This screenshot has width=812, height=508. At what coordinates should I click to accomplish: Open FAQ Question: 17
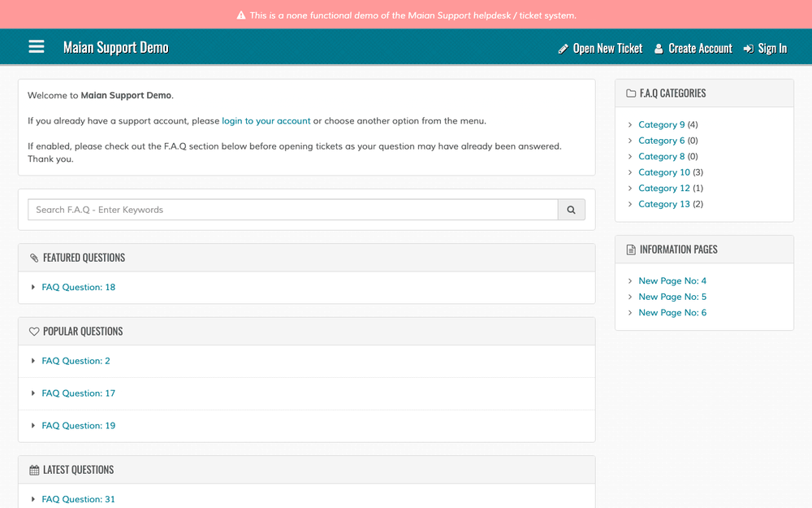pos(78,393)
